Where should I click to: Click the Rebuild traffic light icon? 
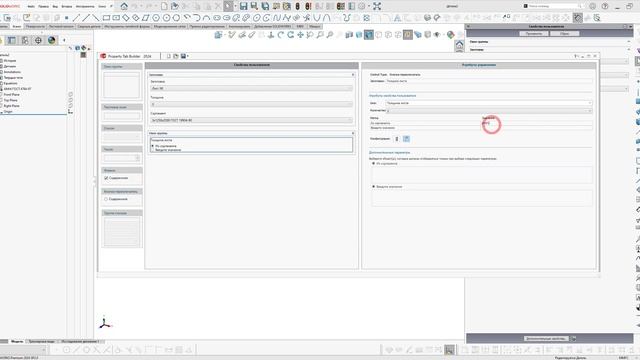click(x=298, y=6)
